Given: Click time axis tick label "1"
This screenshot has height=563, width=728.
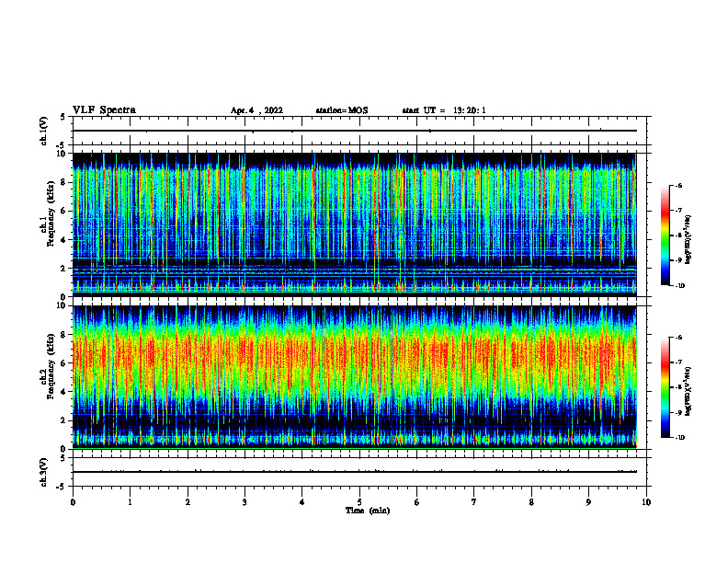Looking at the screenshot, I should click(130, 502).
